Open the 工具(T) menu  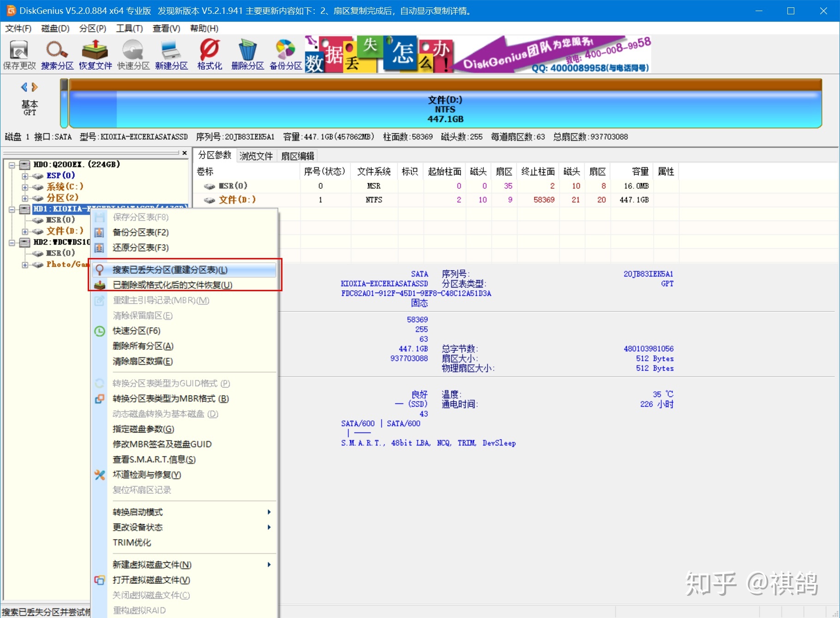pos(129,28)
